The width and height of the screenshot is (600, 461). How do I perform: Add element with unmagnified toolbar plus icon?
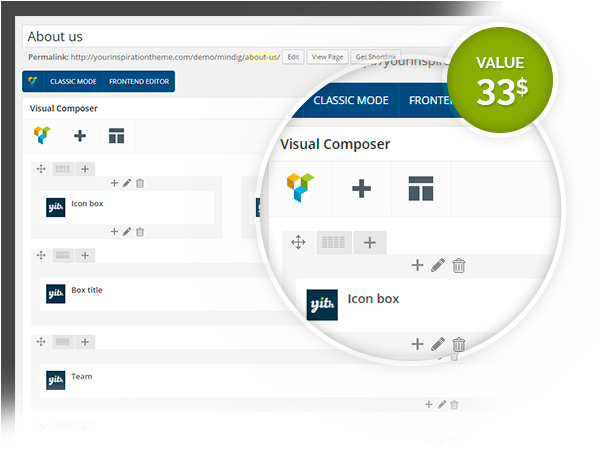[x=80, y=136]
